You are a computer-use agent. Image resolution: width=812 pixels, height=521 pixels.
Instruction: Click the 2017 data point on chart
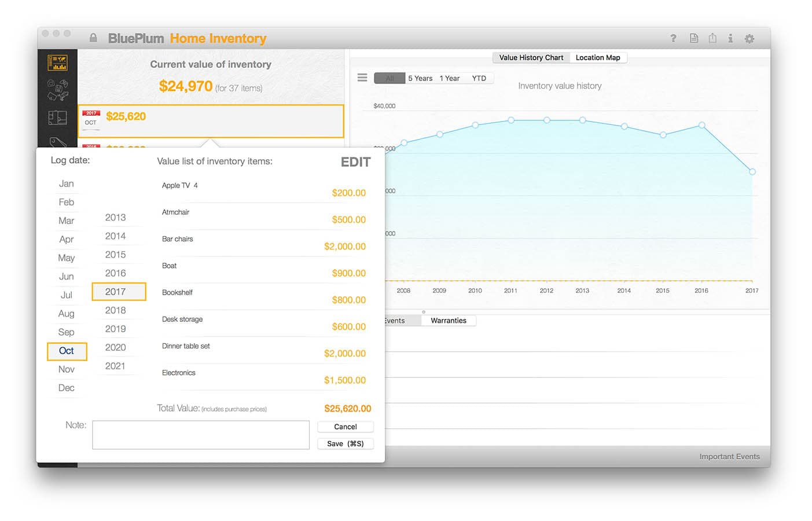(752, 171)
